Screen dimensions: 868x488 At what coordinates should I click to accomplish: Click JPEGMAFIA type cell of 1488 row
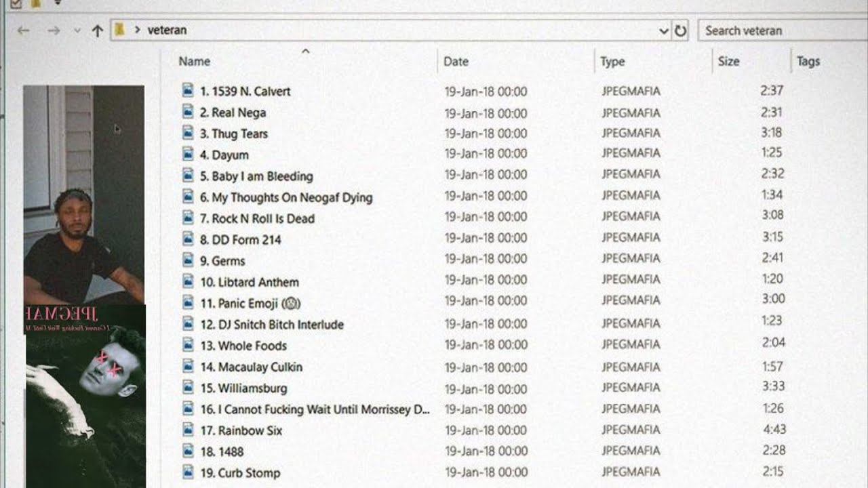pyautogui.click(x=631, y=451)
